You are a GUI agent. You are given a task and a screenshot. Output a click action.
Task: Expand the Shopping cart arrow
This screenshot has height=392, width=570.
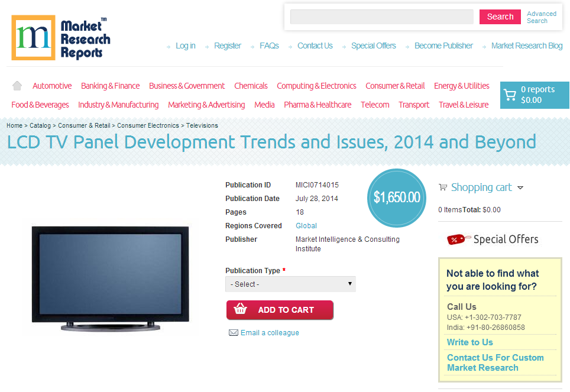(520, 187)
